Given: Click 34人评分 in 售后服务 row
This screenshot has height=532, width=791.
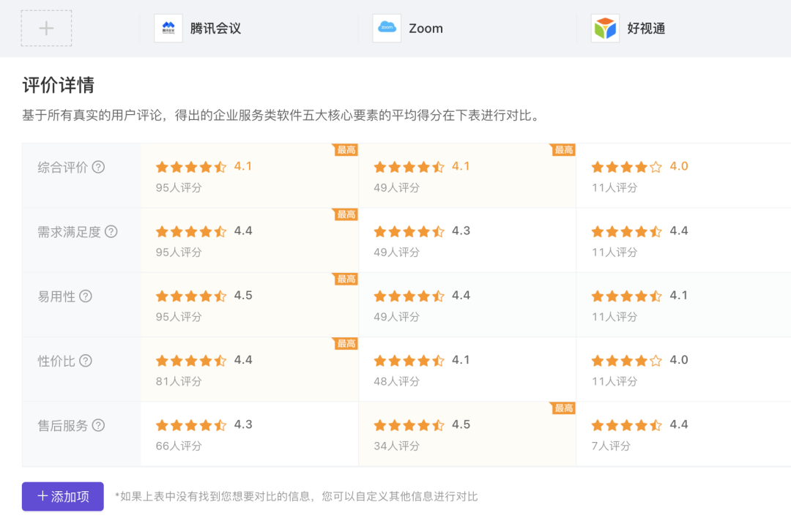Looking at the screenshot, I should (x=396, y=446).
